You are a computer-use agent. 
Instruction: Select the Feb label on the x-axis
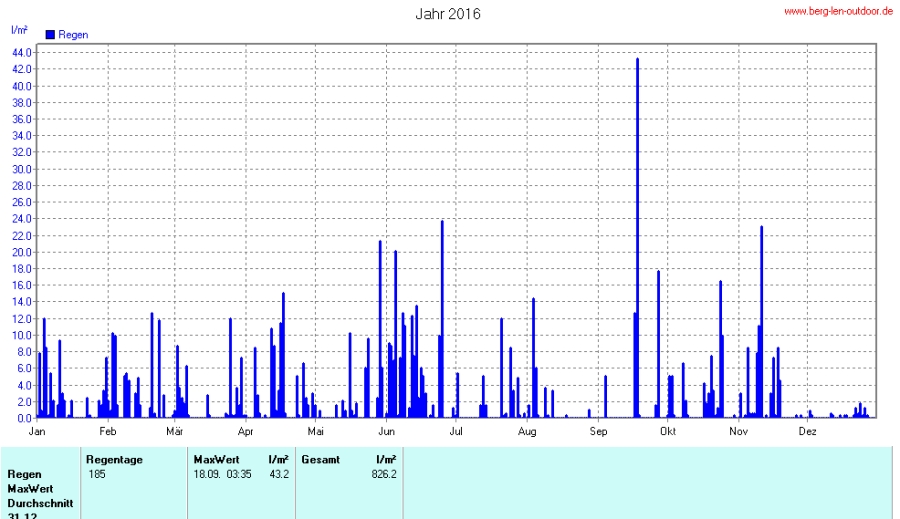[108, 432]
